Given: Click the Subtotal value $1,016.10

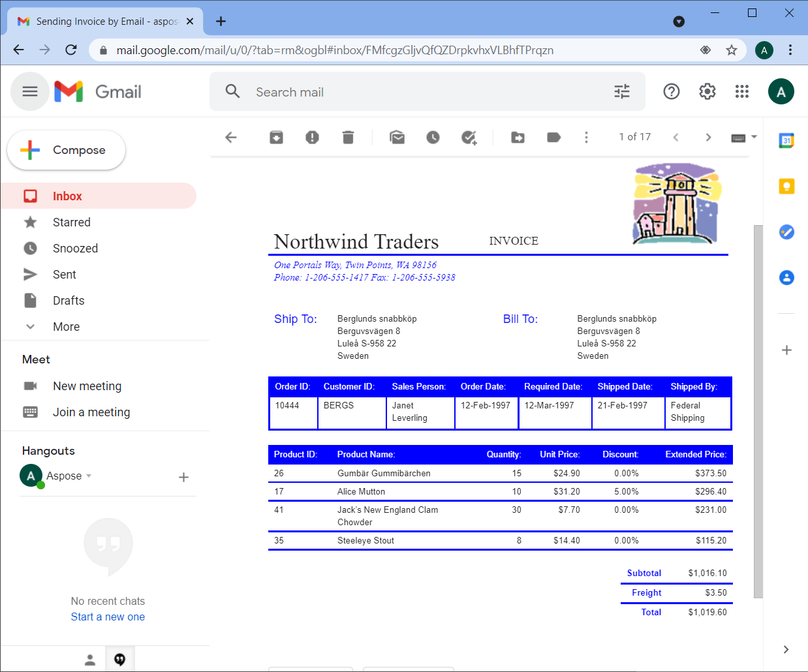Looking at the screenshot, I should [x=707, y=573].
